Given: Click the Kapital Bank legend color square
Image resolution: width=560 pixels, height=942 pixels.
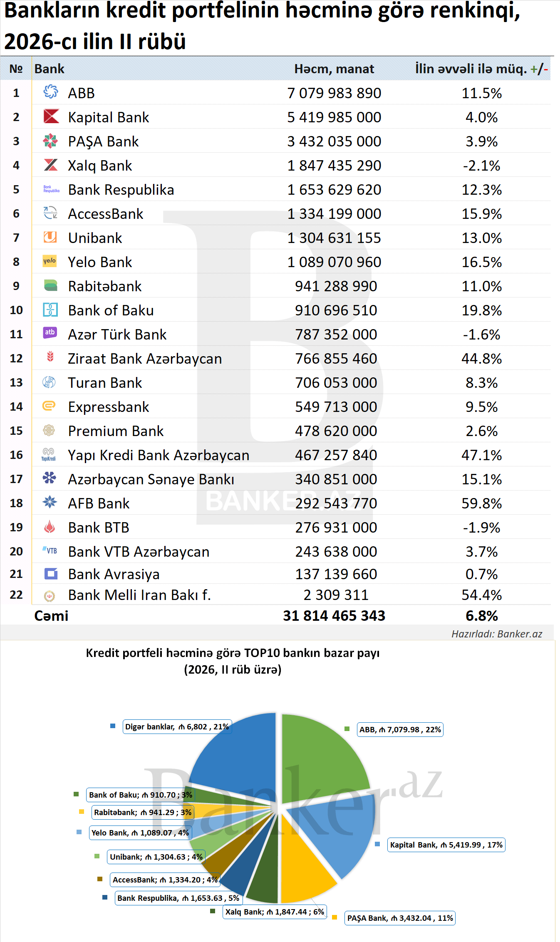Looking at the screenshot, I should coord(377,844).
